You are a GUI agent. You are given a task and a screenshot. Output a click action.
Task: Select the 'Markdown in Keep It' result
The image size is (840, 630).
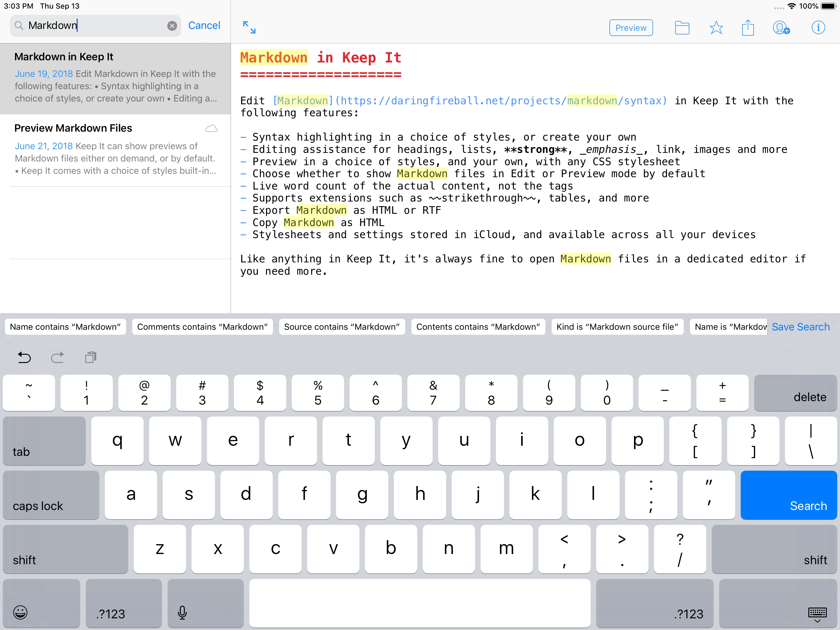tap(115, 79)
